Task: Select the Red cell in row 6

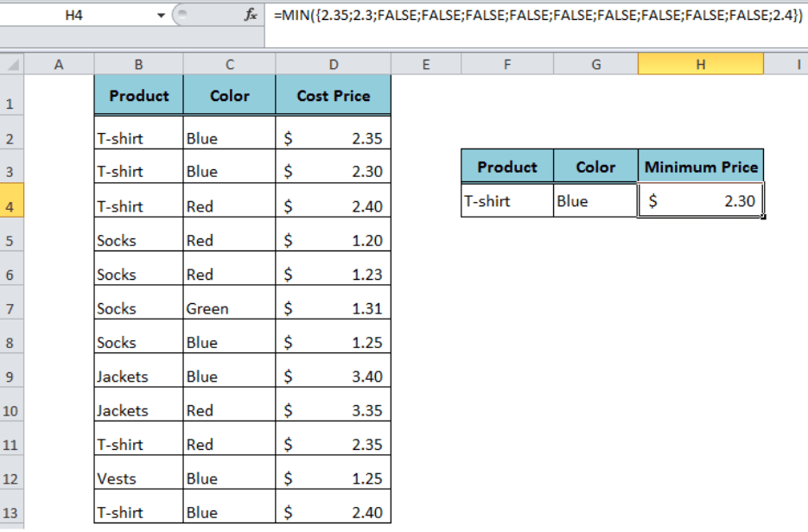Action: click(229, 269)
